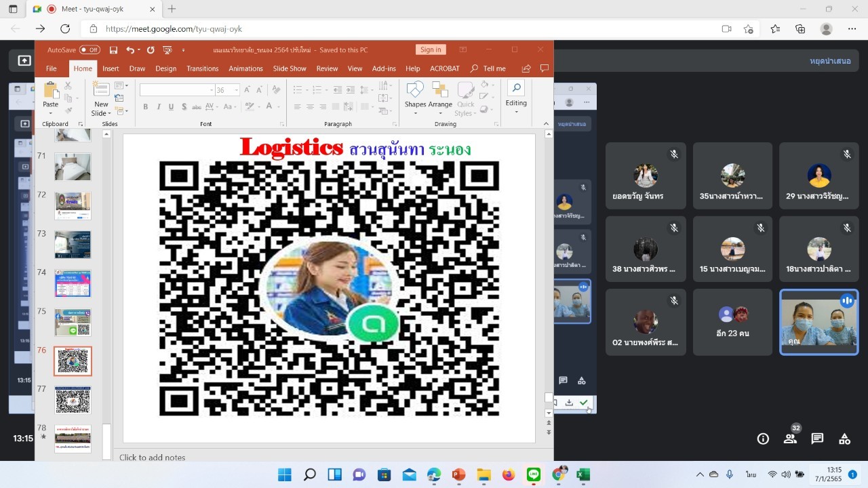Select slide 77 thumbnail
Screen dimensions: 868x488
[x=73, y=400]
